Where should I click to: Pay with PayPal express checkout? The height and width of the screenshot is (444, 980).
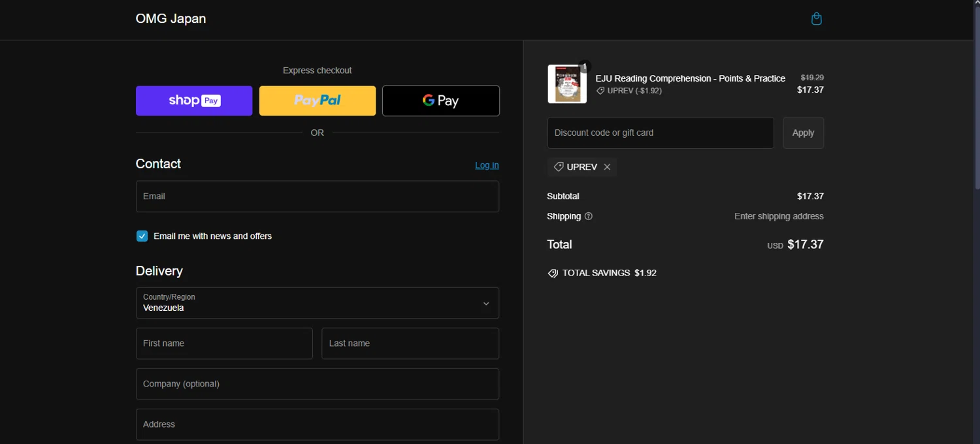pos(318,101)
